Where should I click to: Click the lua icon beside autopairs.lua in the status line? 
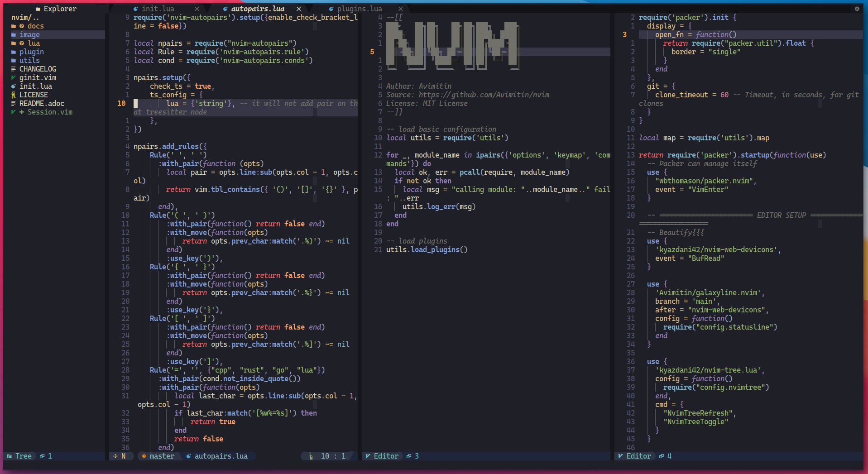coord(189,456)
